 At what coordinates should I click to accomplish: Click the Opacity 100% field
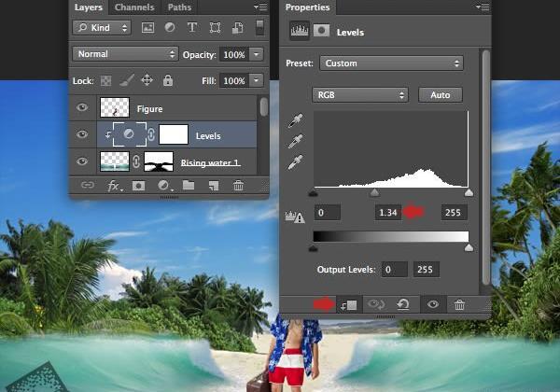tap(234, 55)
